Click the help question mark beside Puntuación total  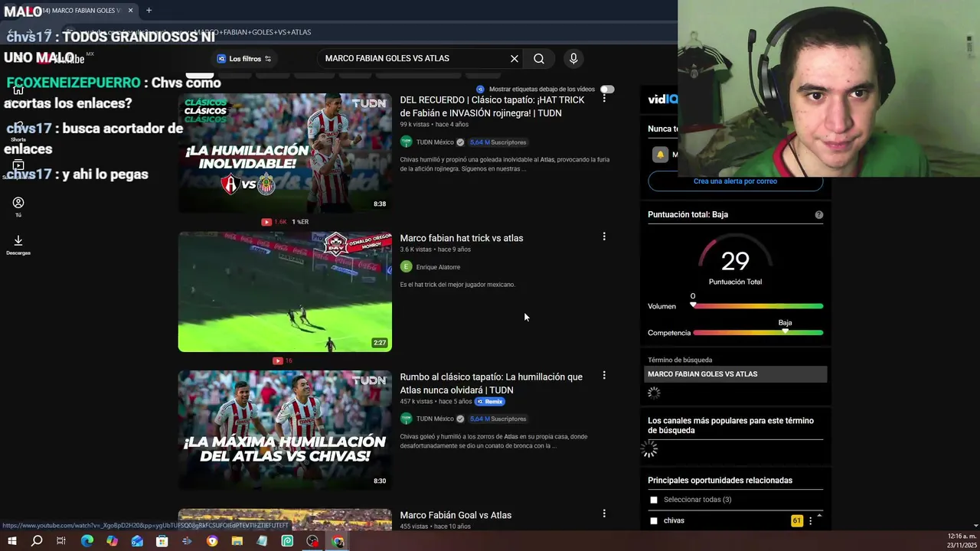click(818, 215)
